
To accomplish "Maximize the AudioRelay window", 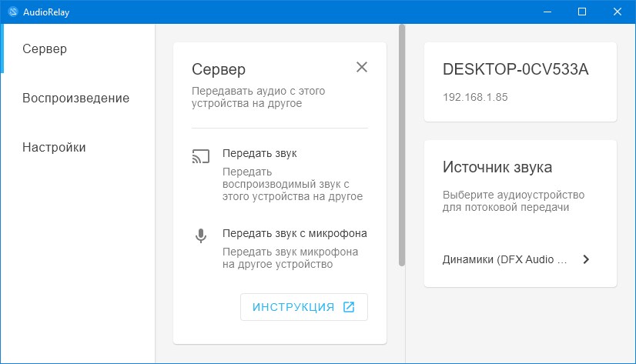I will coord(582,12).
